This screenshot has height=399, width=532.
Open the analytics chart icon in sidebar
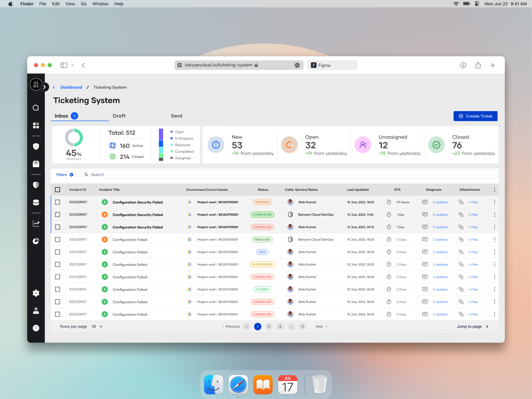click(x=36, y=223)
